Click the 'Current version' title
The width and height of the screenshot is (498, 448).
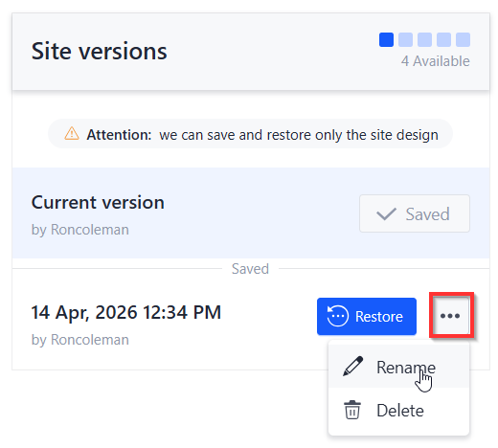[x=98, y=202]
